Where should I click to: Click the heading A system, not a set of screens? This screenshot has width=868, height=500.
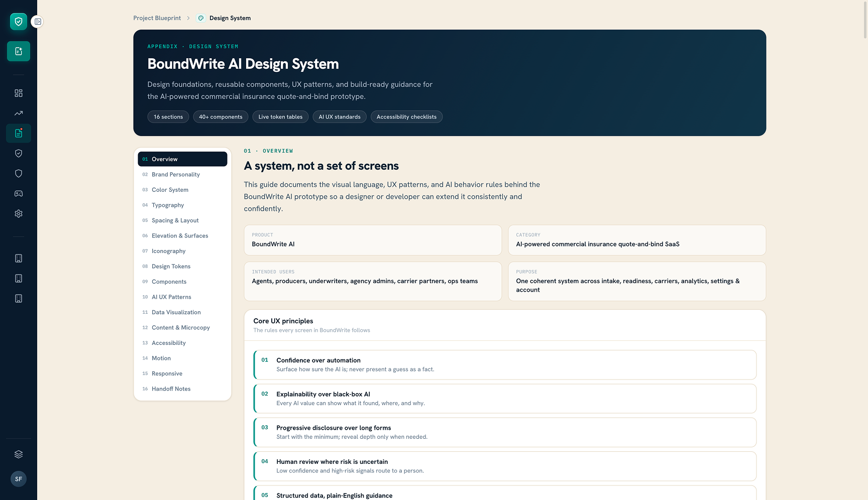coord(321,166)
